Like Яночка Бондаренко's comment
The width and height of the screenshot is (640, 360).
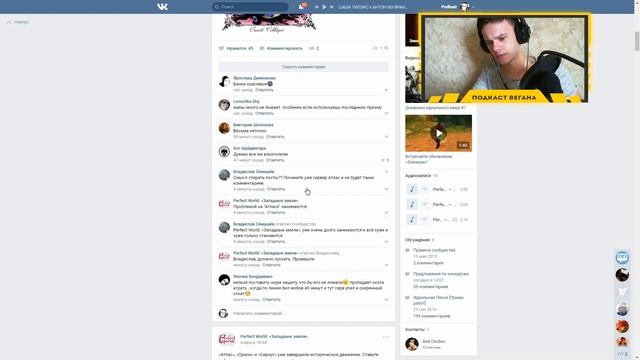click(x=386, y=300)
